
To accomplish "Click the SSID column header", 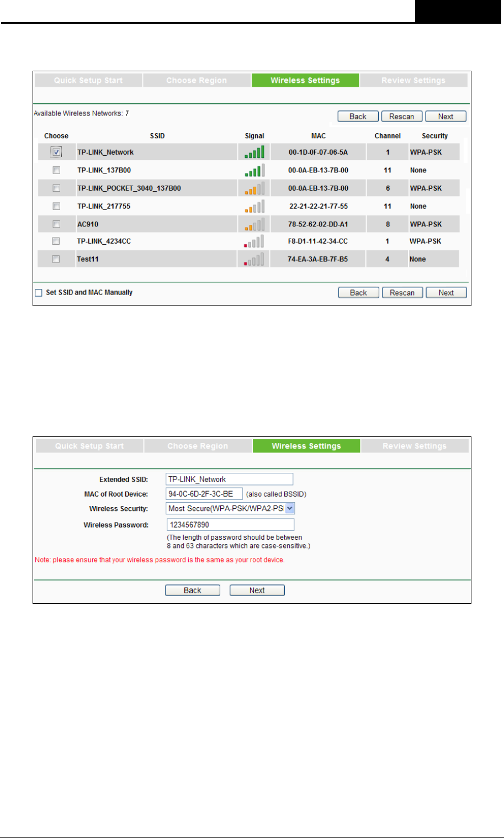I will pos(157,136).
